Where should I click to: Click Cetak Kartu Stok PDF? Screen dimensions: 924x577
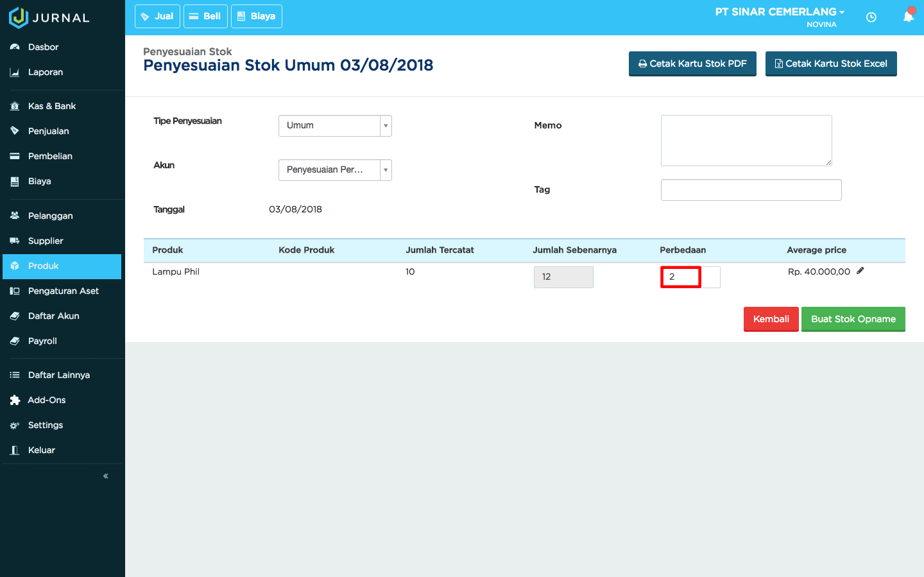pos(692,64)
